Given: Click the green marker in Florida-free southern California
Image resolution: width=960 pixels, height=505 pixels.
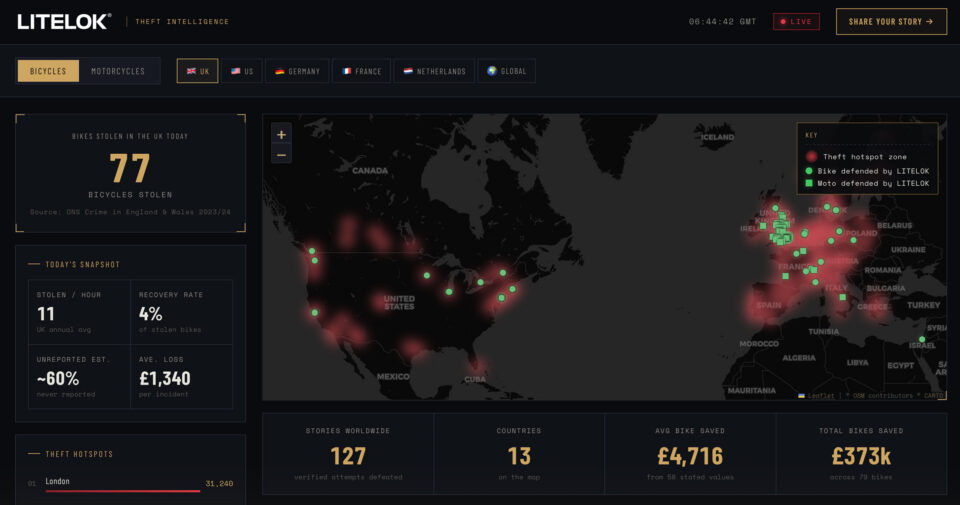Looking at the screenshot, I should pos(314,313).
